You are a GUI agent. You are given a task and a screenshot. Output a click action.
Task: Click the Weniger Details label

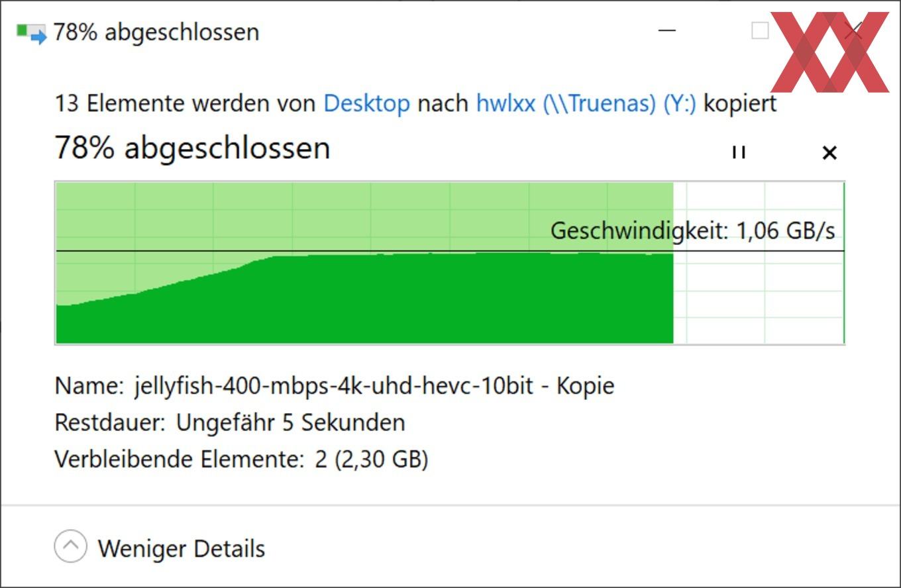click(x=182, y=549)
